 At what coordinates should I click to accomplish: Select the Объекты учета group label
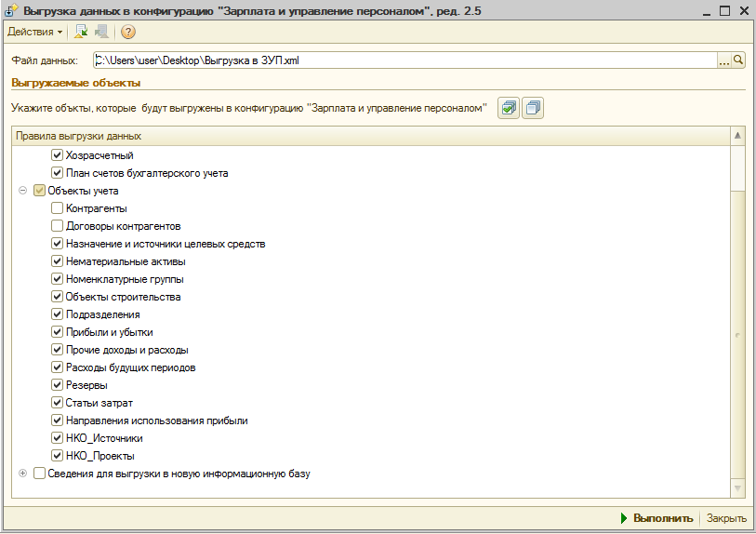[83, 191]
